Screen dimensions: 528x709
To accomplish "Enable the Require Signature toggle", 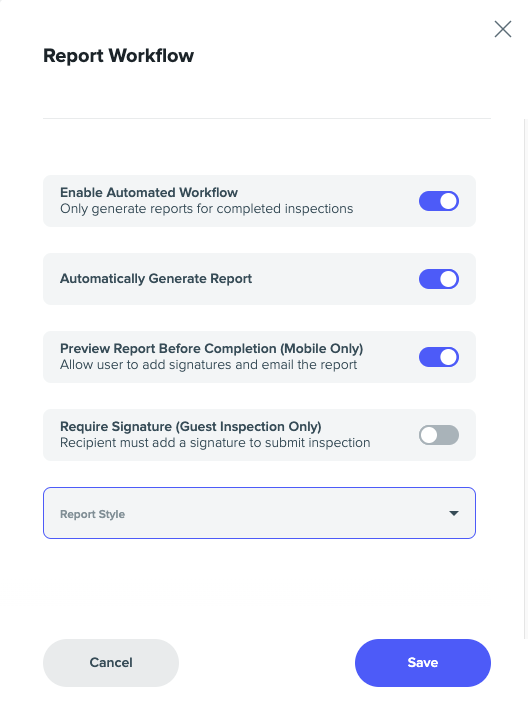I will [439, 435].
